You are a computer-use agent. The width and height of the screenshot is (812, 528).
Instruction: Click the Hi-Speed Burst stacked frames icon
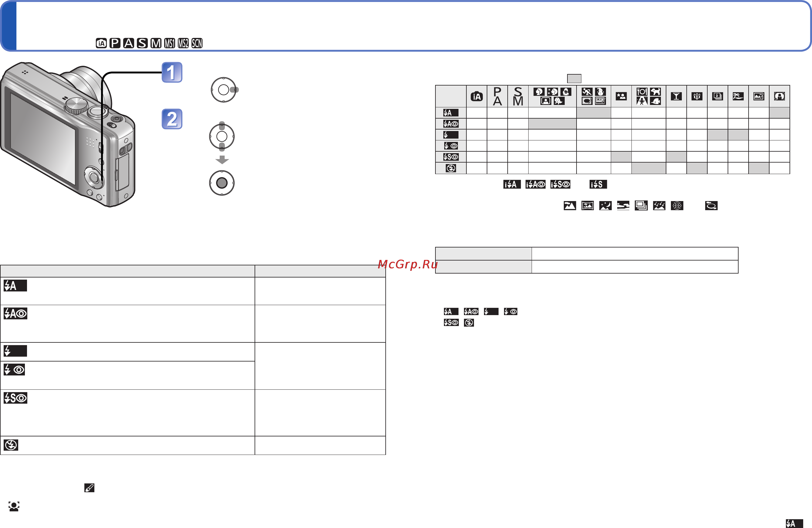point(641,206)
